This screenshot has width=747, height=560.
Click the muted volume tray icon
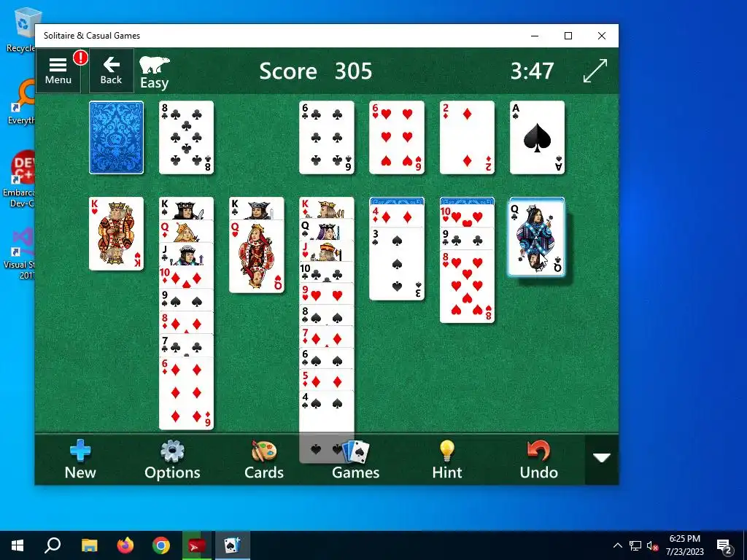[x=652, y=545]
